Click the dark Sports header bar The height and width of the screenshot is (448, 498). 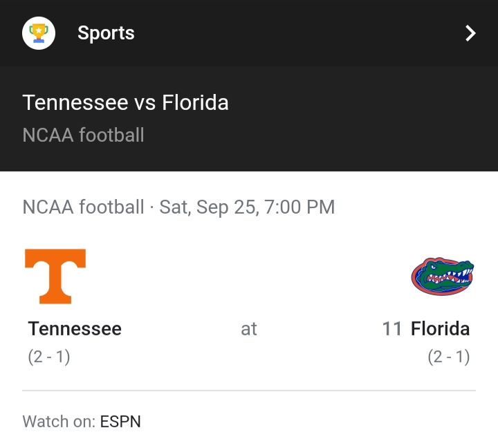click(277, 33)
